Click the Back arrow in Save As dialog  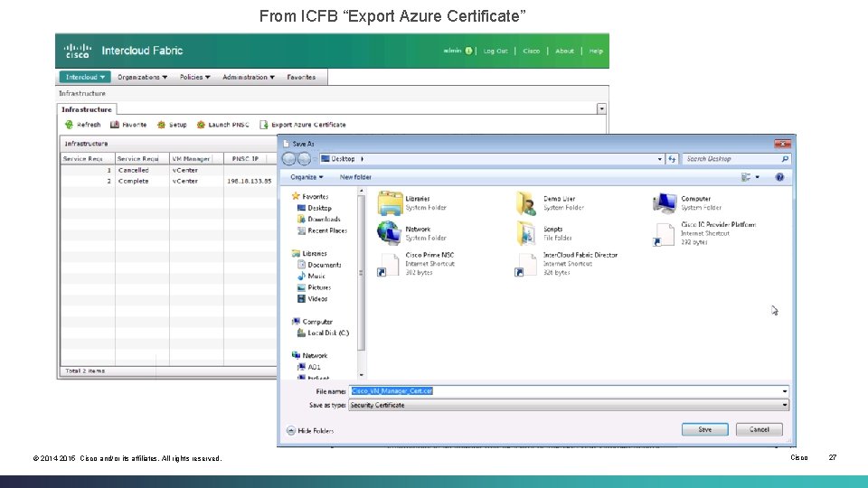pyautogui.click(x=288, y=159)
